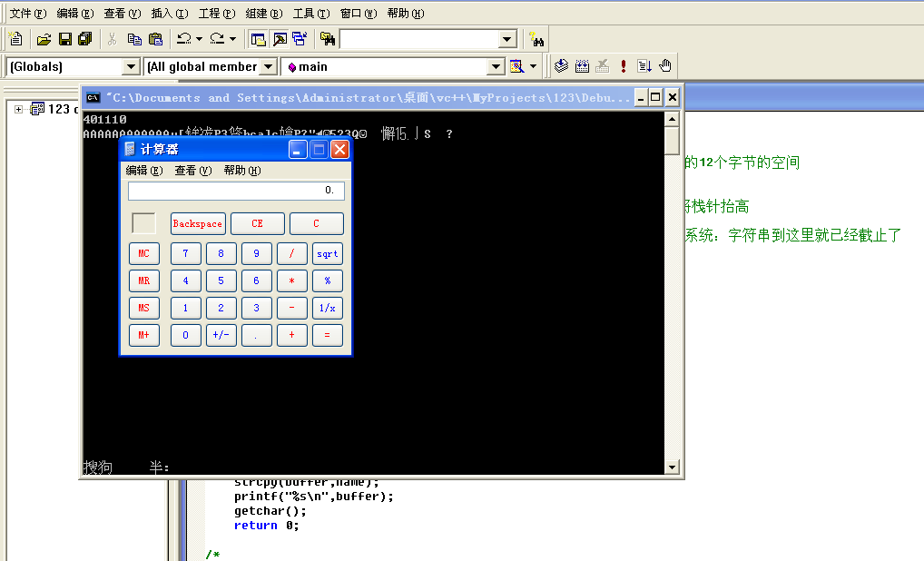Open the 文件(F) menu
Viewport: 924px width, 561px height.
(x=27, y=13)
